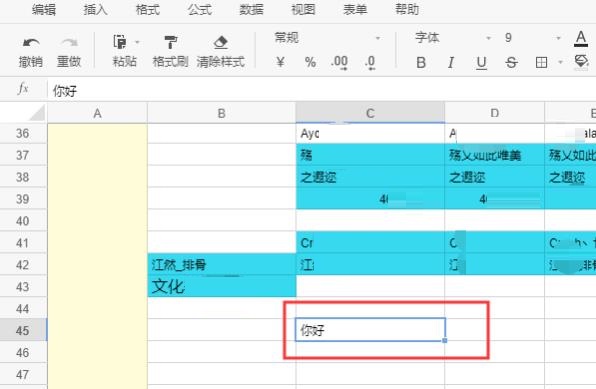Click cell C45 containing 你好

[x=370, y=330]
